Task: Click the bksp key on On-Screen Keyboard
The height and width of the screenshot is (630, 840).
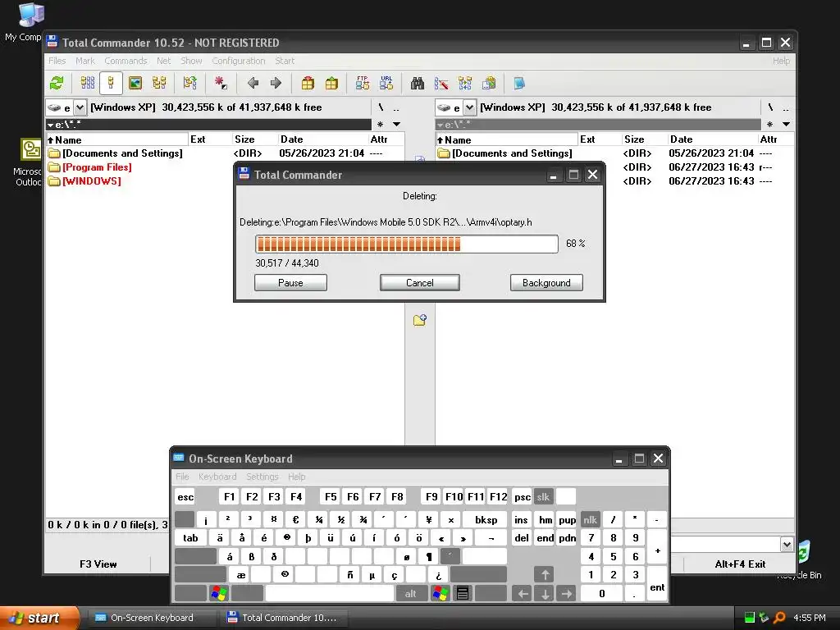Action: click(x=486, y=519)
